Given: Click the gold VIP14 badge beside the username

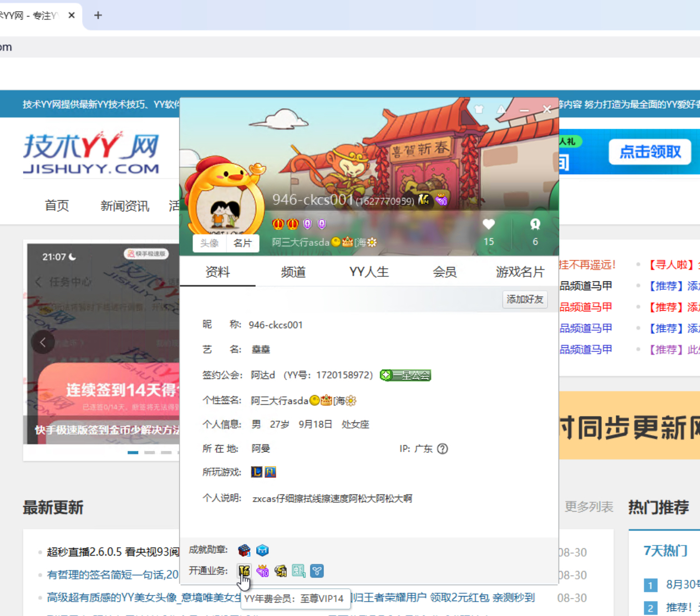Looking at the screenshot, I should point(424,200).
